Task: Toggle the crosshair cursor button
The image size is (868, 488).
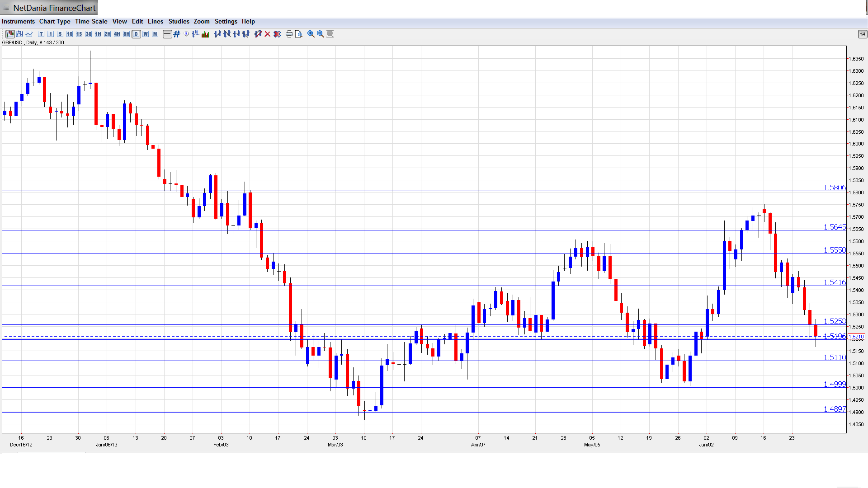Action: 167,34
